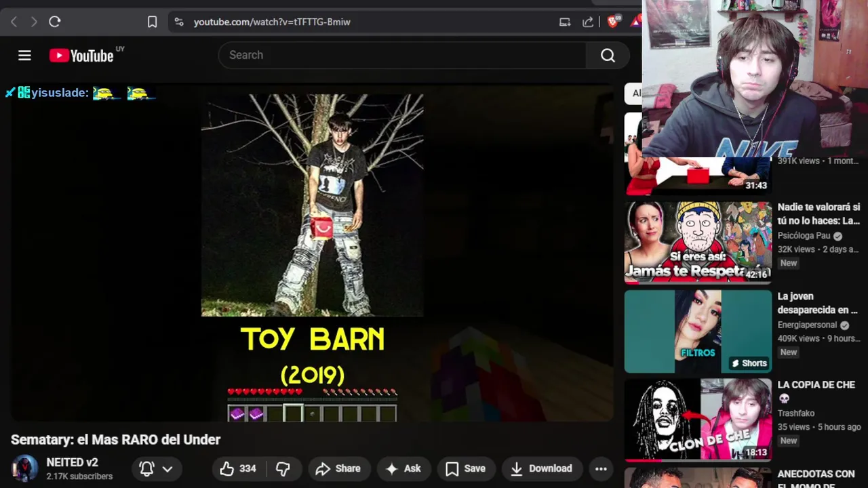
Task: Select the 'All' filter chip
Action: pos(633,94)
